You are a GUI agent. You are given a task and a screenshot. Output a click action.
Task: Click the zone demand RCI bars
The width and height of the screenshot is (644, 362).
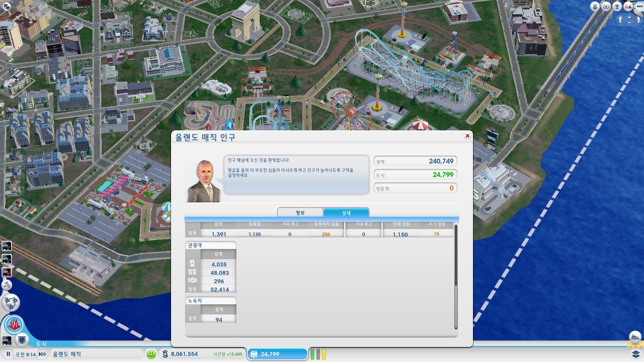pos(318,354)
